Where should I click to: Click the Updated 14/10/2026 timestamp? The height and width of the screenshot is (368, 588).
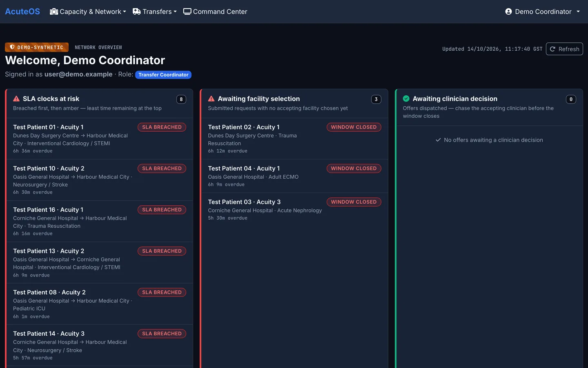coord(492,49)
